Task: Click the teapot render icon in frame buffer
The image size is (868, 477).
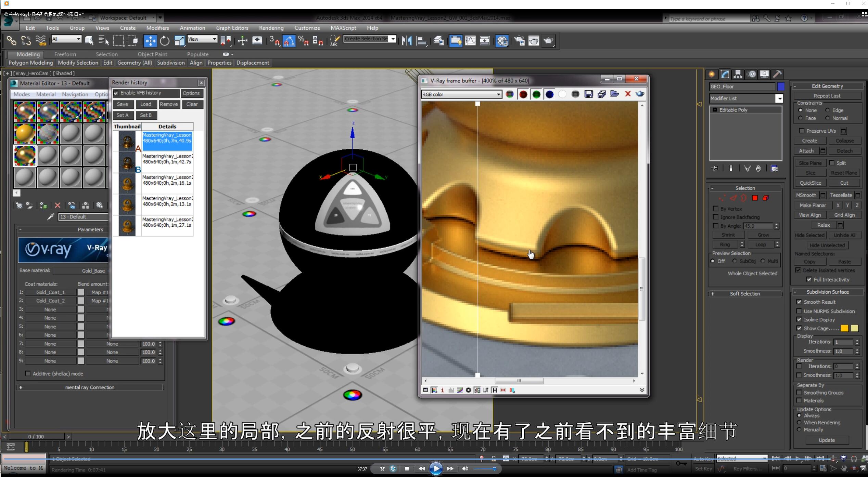Action: pos(640,94)
